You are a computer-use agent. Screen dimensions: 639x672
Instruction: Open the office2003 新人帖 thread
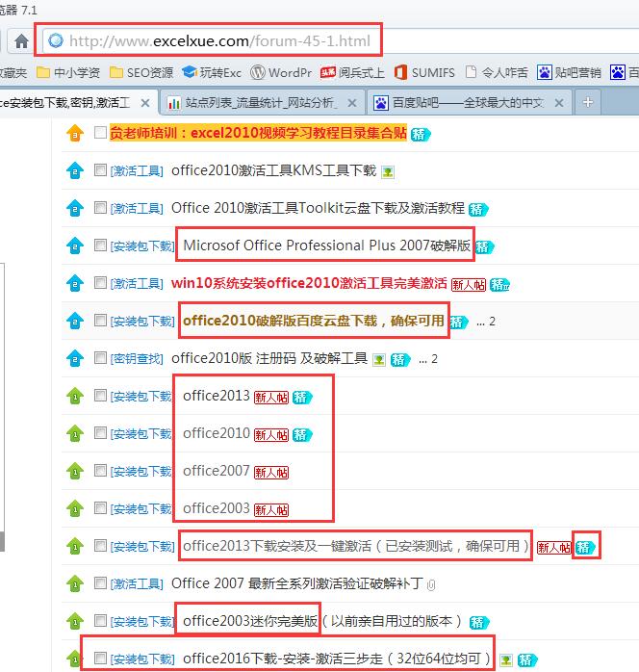coord(217,508)
